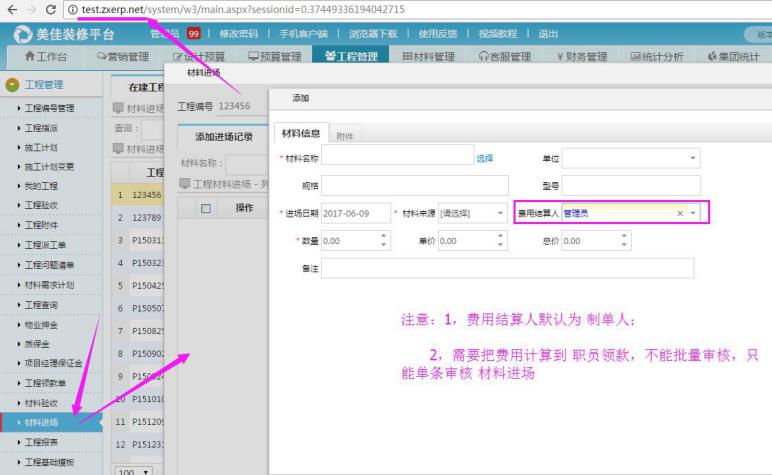Viewport: 772px width, 475px height.
Task: Clear the 费用结算人 field with x icon
Action: 680,213
